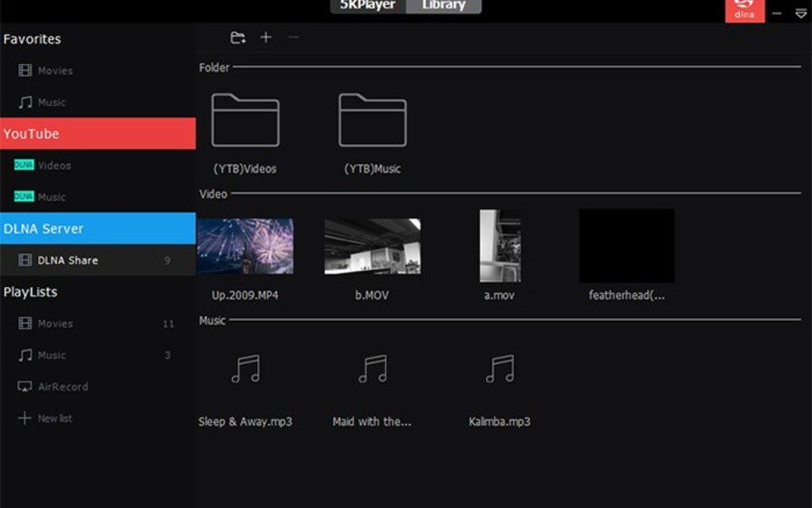Click the Video section label

point(213,194)
